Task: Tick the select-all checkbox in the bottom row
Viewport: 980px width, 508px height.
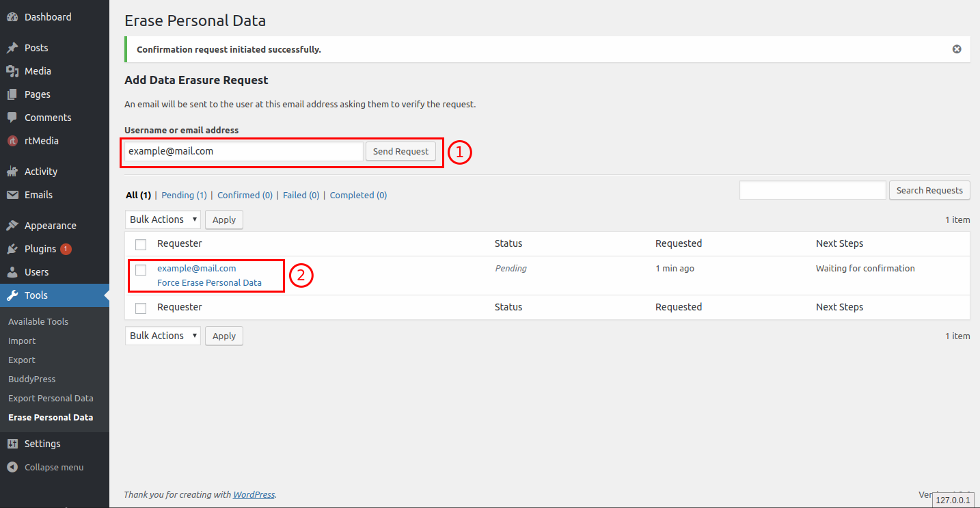Action: click(140, 308)
